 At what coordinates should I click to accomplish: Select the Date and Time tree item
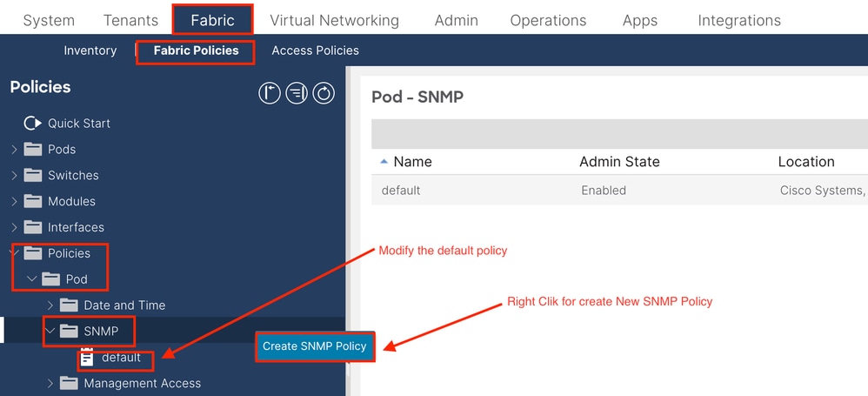124,305
